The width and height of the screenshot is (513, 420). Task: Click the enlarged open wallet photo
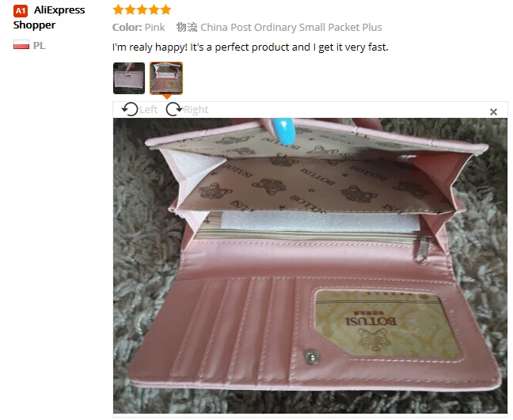tap(310, 266)
